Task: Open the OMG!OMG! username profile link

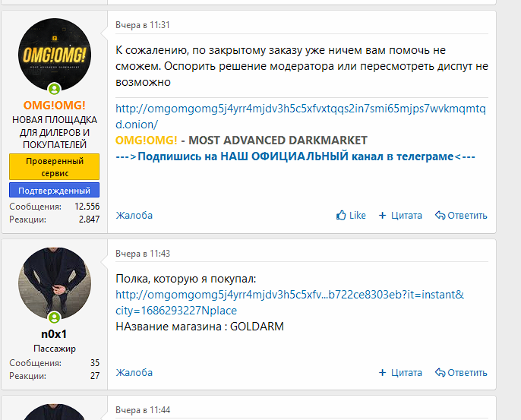Action: (54, 106)
